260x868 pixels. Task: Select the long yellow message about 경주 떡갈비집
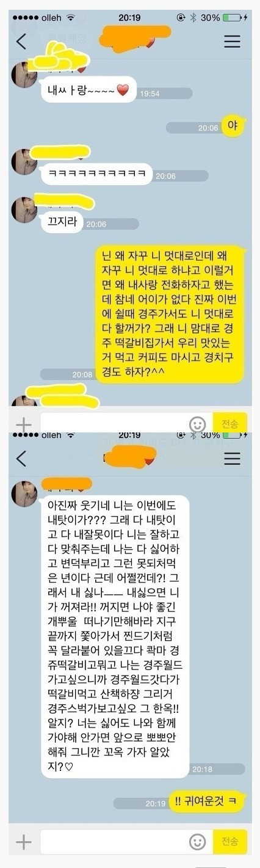[x=170, y=313]
